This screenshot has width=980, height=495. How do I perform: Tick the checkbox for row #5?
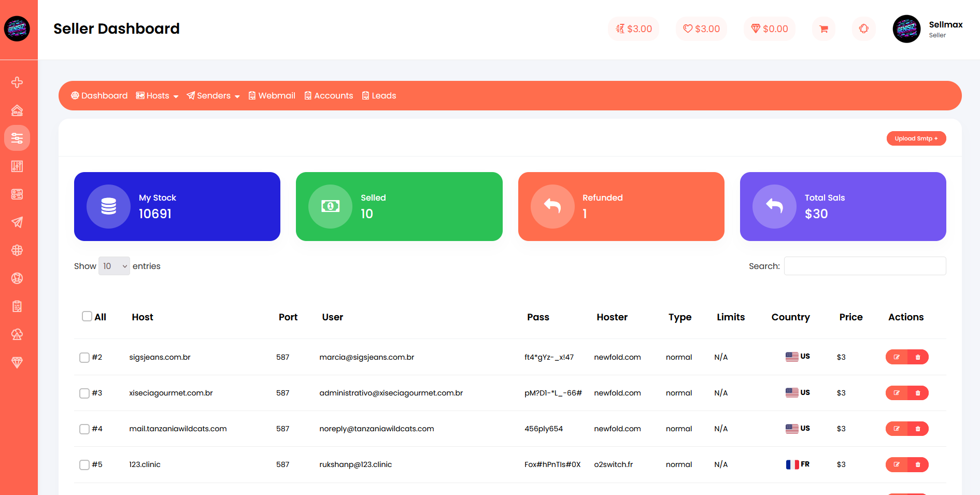pyautogui.click(x=84, y=465)
